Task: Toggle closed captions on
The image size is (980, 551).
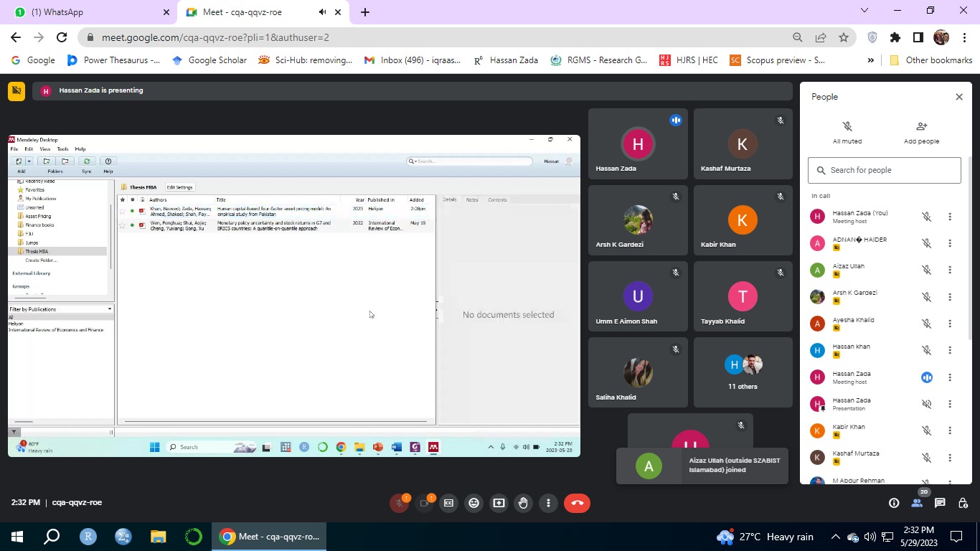Action: pos(448,503)
